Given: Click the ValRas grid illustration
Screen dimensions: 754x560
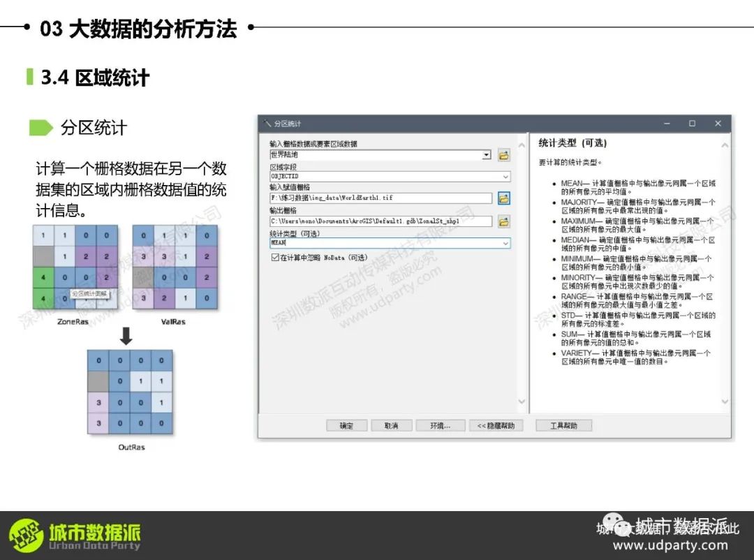Looking at the screenshot, I should (175, 267).
